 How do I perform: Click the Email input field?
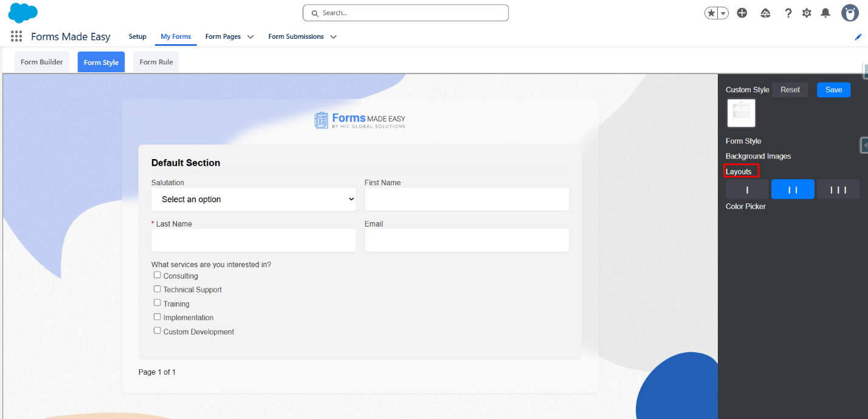tap(467, 240)
